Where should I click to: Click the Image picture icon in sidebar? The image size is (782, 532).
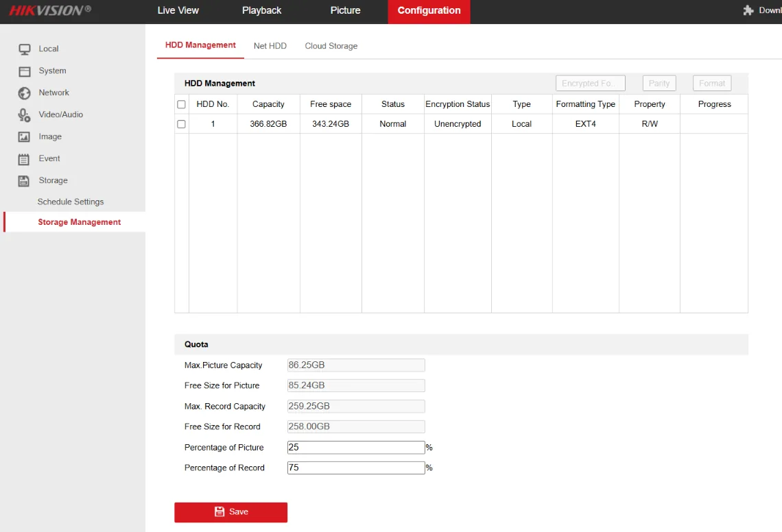tap(24, 136)
